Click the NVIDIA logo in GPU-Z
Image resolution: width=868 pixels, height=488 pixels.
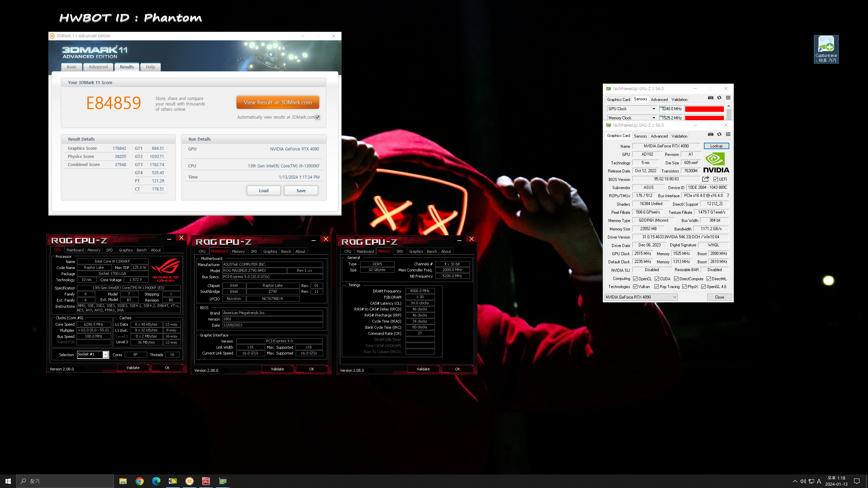coord(716,163)
